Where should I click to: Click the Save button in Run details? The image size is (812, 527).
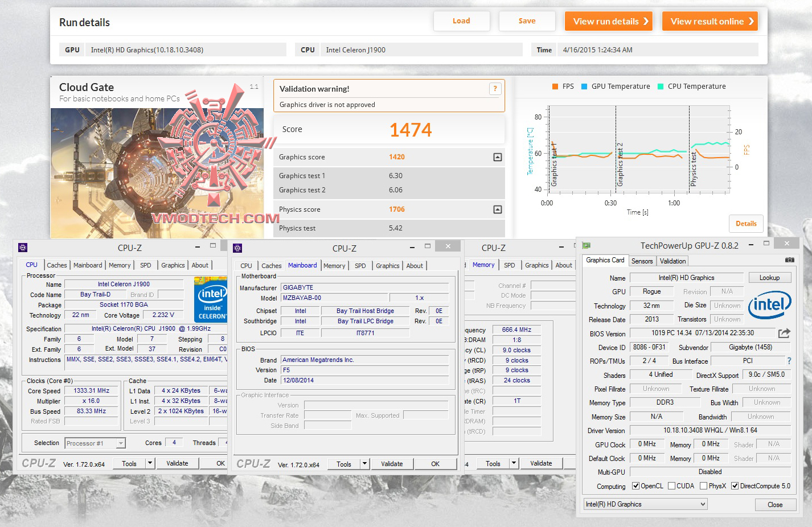pos(527,21)
